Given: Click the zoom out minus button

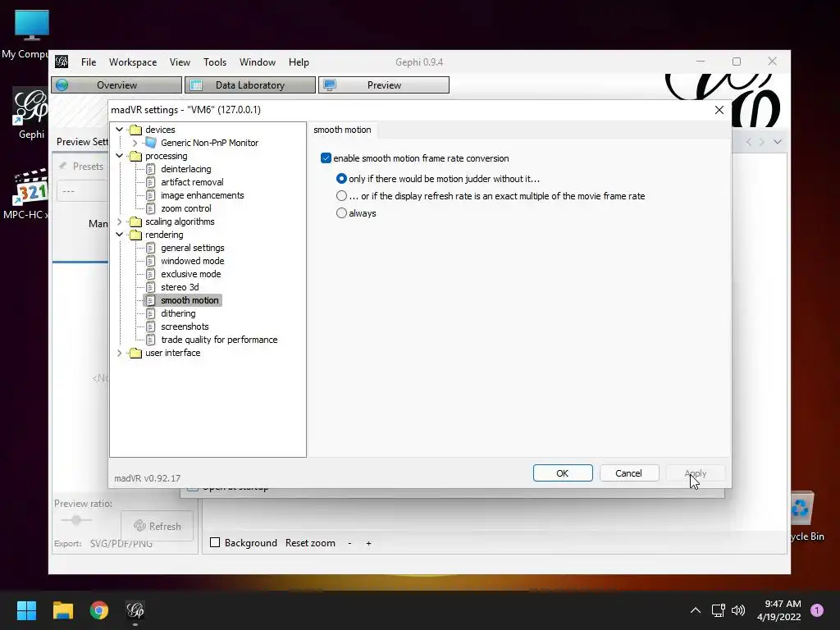Looking at the screenshot, I should pyautogui.click(x=349, y=543).
